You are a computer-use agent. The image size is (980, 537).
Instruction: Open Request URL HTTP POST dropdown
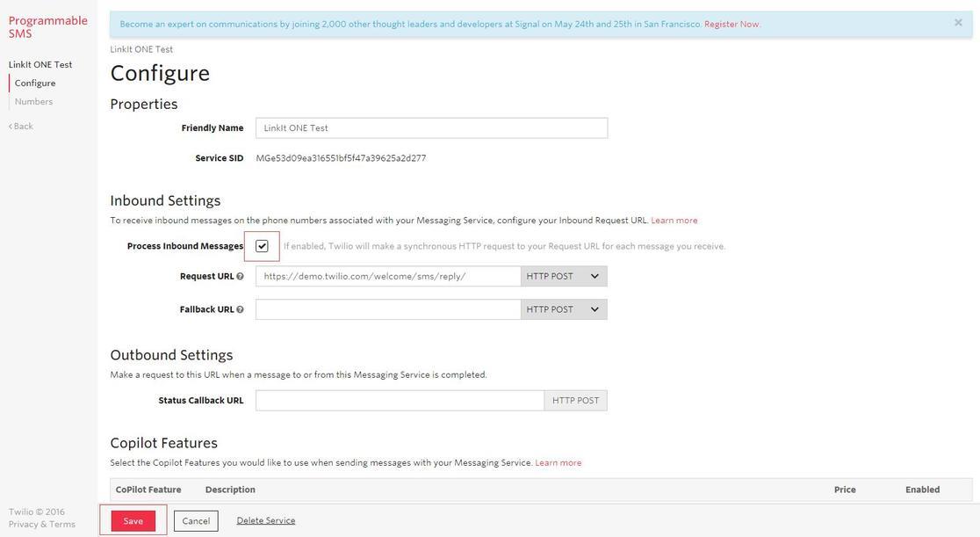point(563,276)
